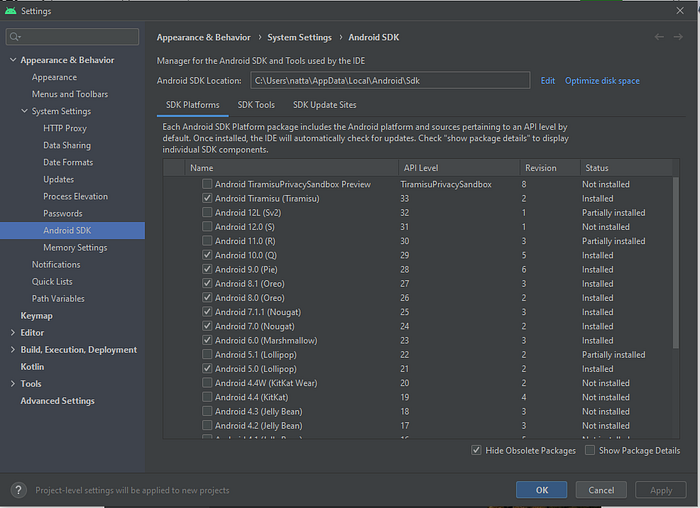The height and width of the screenshot is (508, 700).
Task: Click the Android Studio logo in title bar
Action: 10,11
